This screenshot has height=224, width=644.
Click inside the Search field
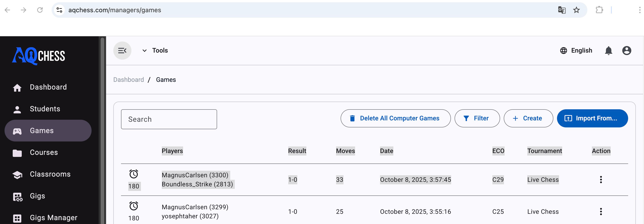click(x=169, y=119)
